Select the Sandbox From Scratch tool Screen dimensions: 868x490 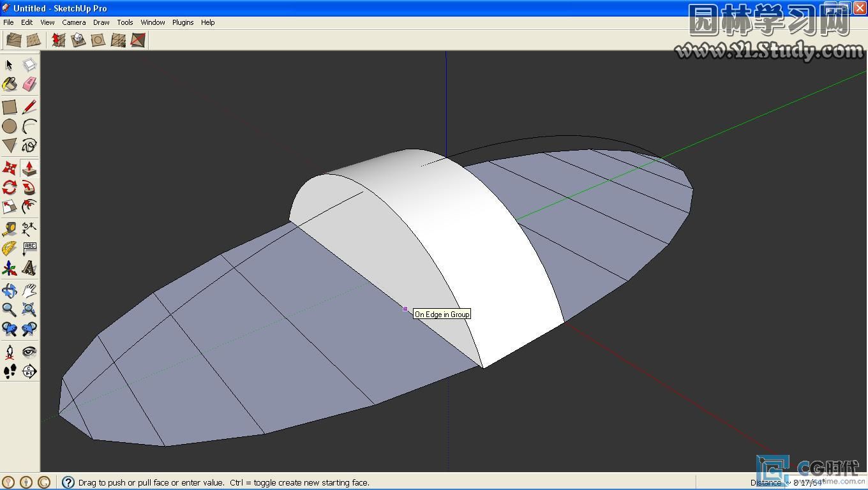pyautogui.click(x=34, y=40)
